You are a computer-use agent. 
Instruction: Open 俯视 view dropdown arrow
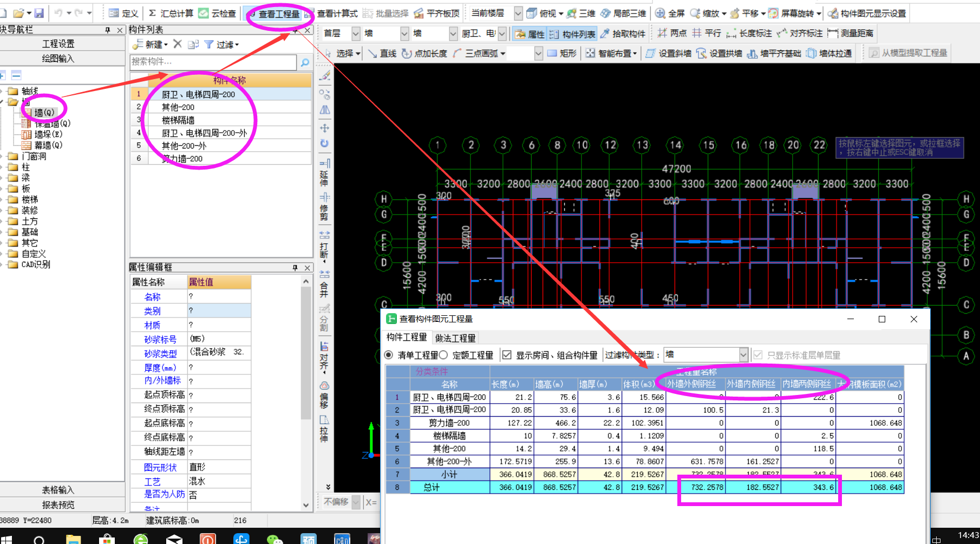point(561,14)
